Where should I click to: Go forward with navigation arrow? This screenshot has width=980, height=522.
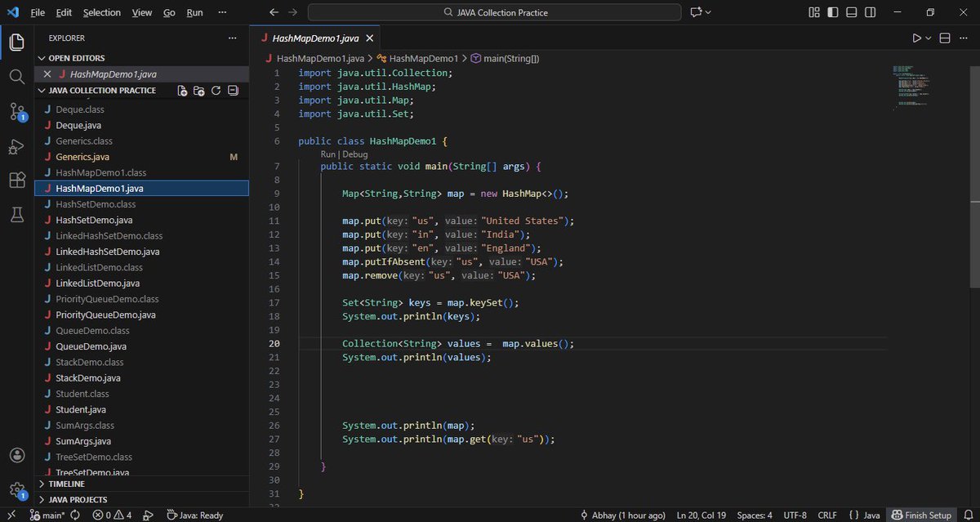pos(292,12)
